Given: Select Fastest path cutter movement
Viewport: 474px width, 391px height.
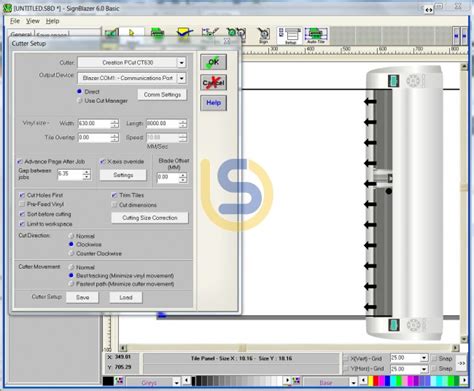Looking at the screenshot, I should coord(71,284).
